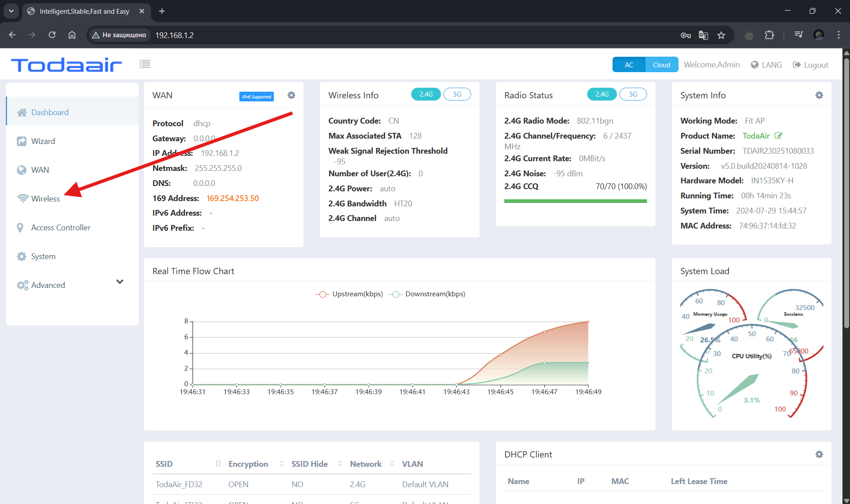Viewport: 850px width, 504px height.
Task: Log out via the Logout link
Action: [x=811, y=65]
